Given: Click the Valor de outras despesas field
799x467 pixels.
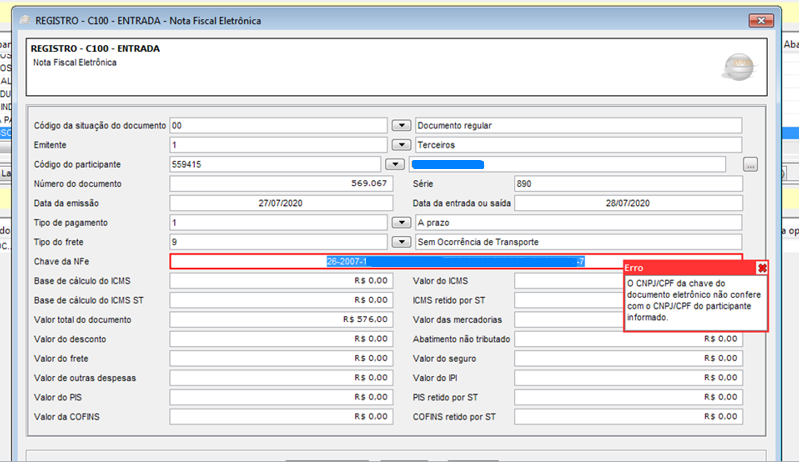Looking at the screenshot, I should [281, 377].
